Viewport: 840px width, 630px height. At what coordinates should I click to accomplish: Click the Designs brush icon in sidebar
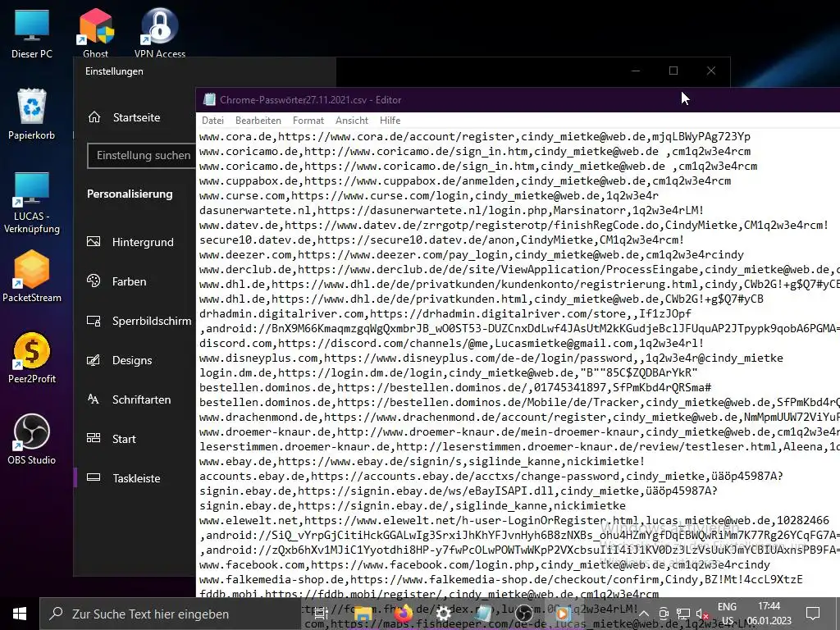click(94, 360)
